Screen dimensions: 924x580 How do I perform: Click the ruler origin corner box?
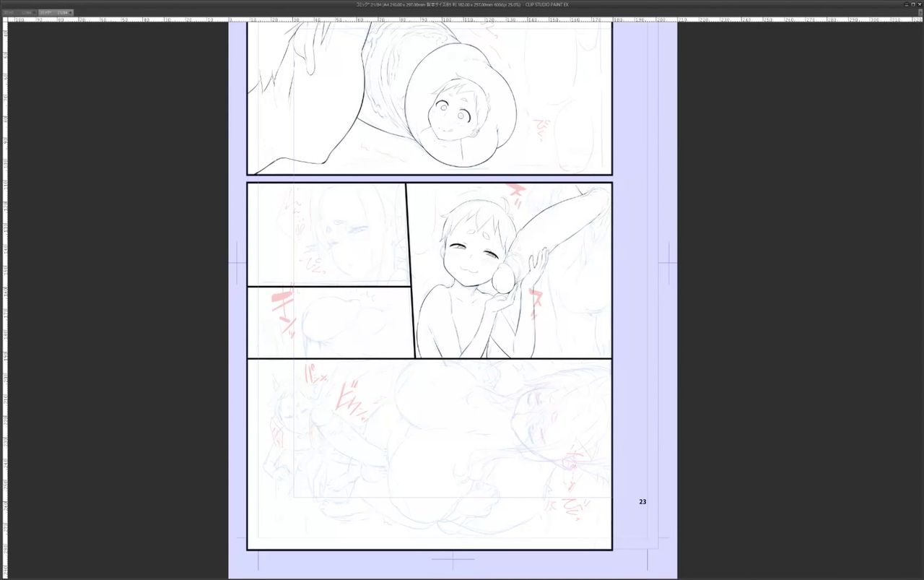(6, 19)
